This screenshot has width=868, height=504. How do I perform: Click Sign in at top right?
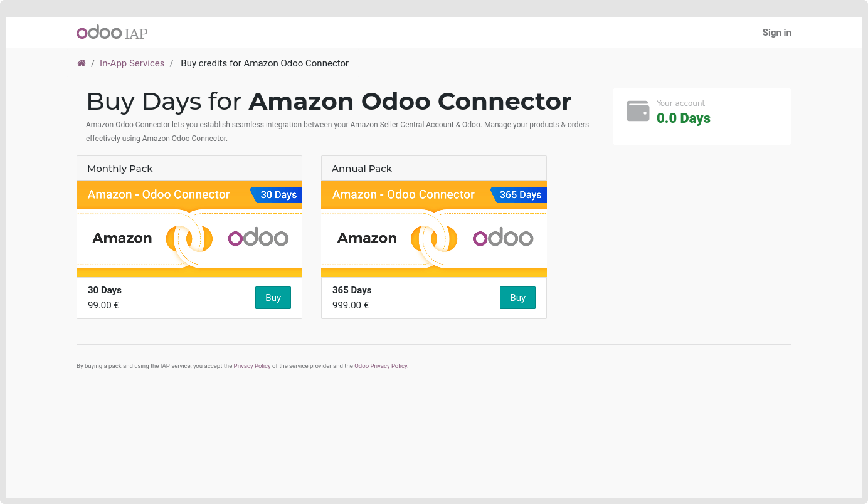776,33
